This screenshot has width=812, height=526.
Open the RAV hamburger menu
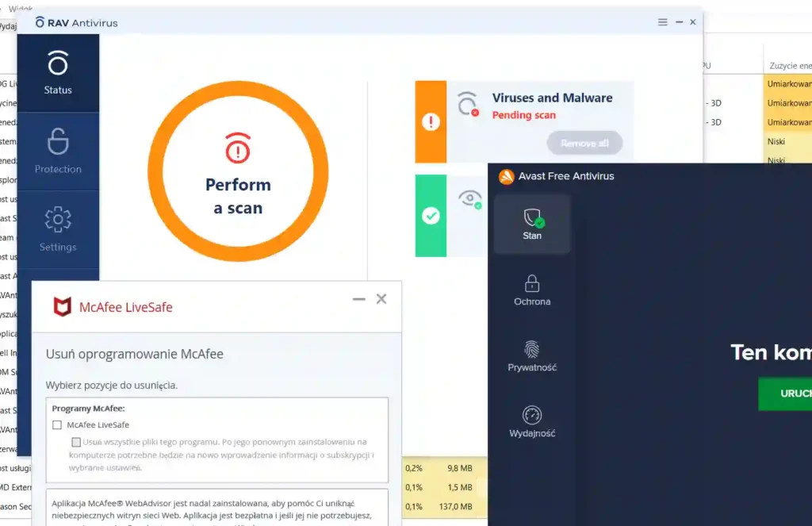662,22
